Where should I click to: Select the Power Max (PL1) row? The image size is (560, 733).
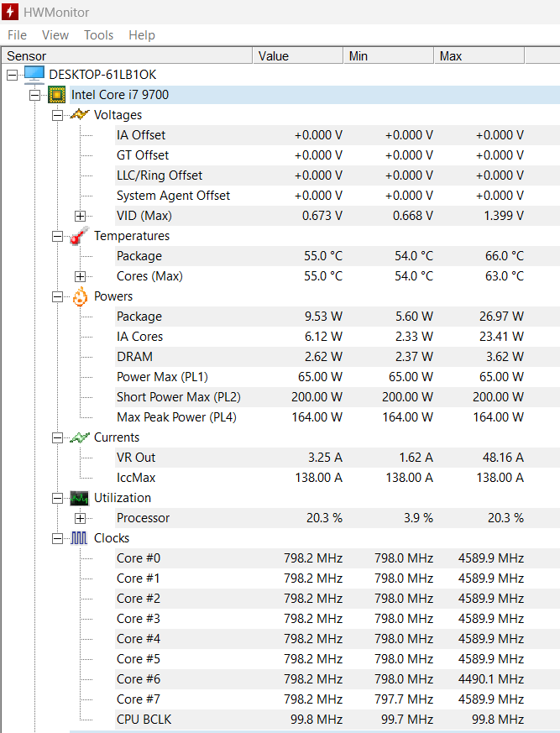click(338, 377)
